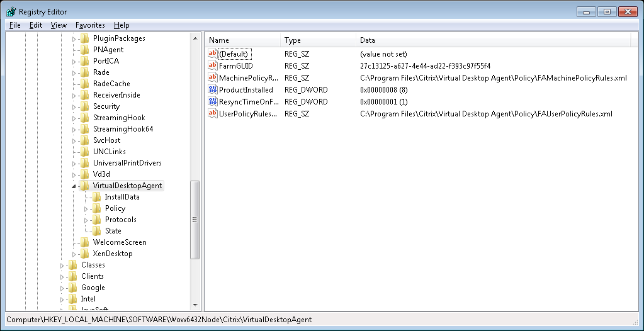644x331 pixels.
Task: Expand the Classes key
Action: click(x=62, y=266)
